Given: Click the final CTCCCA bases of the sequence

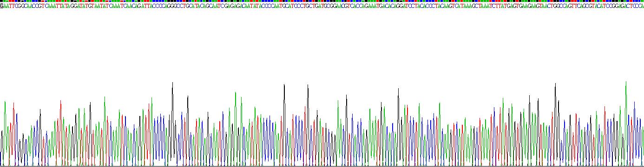Looking at the screenshot, I should [x=635, y=6].
